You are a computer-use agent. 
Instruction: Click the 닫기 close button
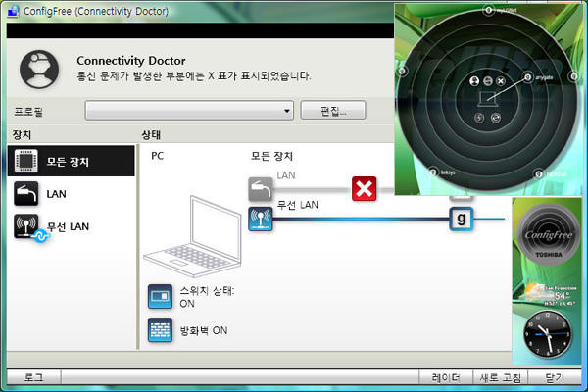[x=555, y=377]
